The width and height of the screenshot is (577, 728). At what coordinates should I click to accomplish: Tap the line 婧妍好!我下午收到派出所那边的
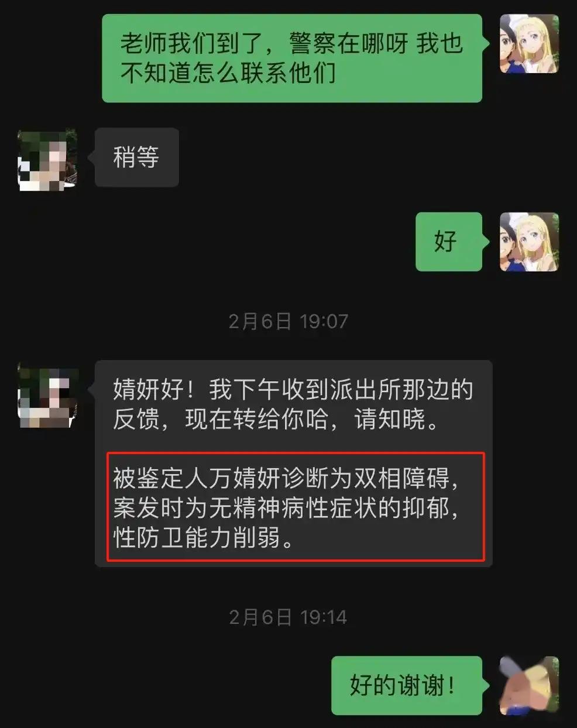click(293, 389)
